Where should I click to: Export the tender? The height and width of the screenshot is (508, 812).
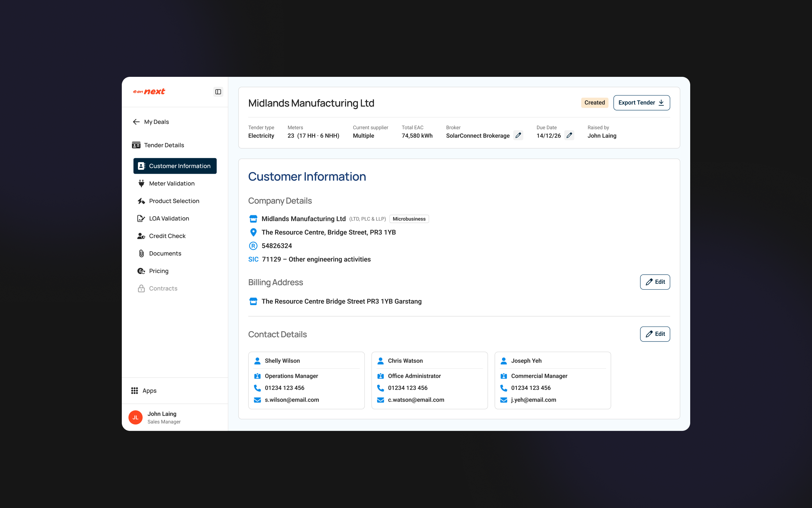coord(642,103)
